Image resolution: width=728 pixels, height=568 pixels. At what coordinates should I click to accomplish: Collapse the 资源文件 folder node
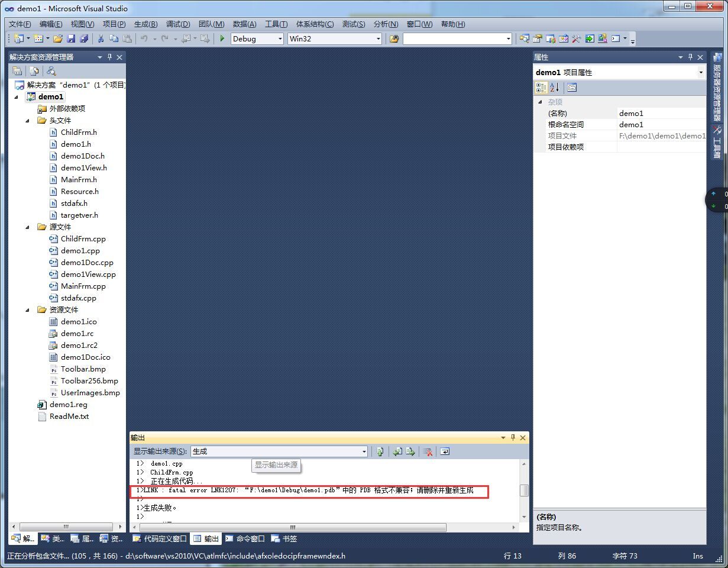click(x=28, y=310)
